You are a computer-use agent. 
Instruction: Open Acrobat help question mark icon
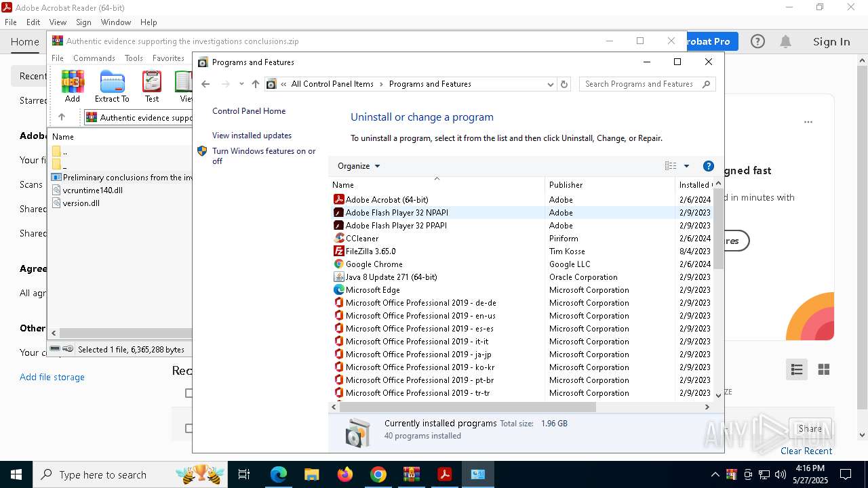[757, 41]
